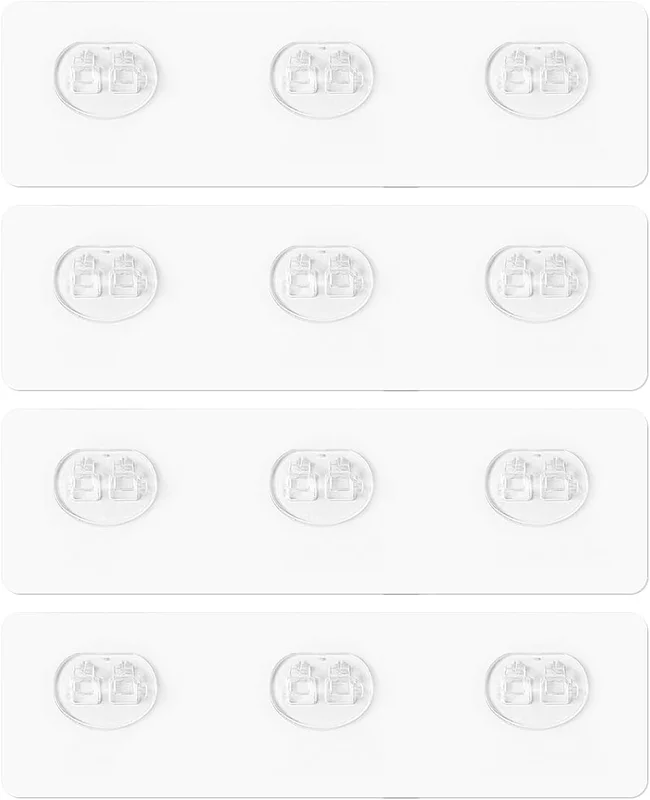650x800 pixels.
Task: Select the left hook on the second strip
Action: click(x=107, y=283)
